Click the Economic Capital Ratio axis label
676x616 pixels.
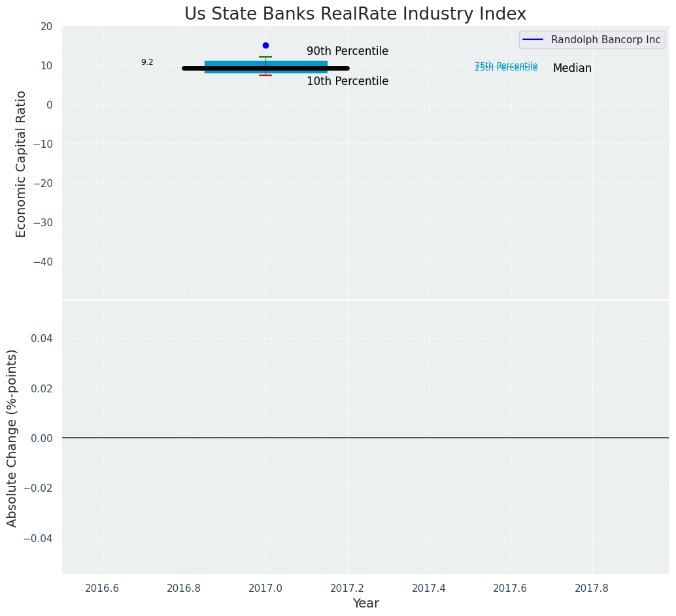22,163
